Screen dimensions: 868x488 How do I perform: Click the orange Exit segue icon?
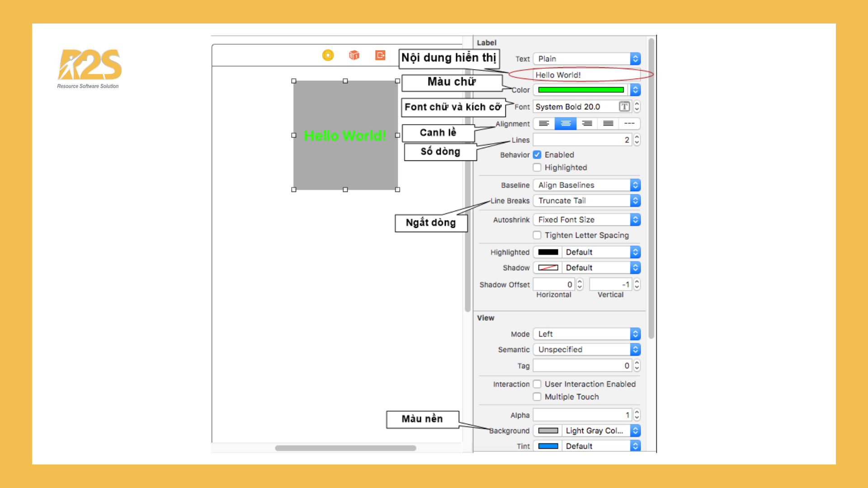tap(380, 55)
